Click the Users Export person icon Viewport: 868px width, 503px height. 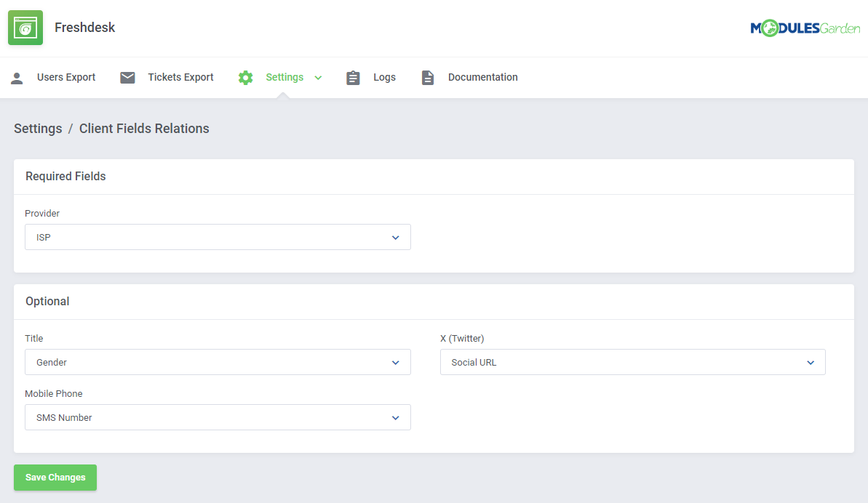coord(17,77)
